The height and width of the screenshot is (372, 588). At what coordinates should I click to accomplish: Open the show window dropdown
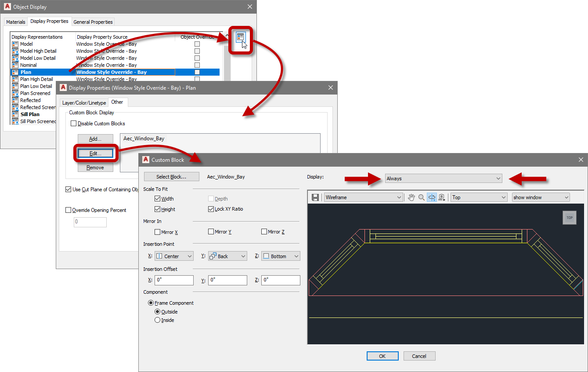tap(541, 197)
